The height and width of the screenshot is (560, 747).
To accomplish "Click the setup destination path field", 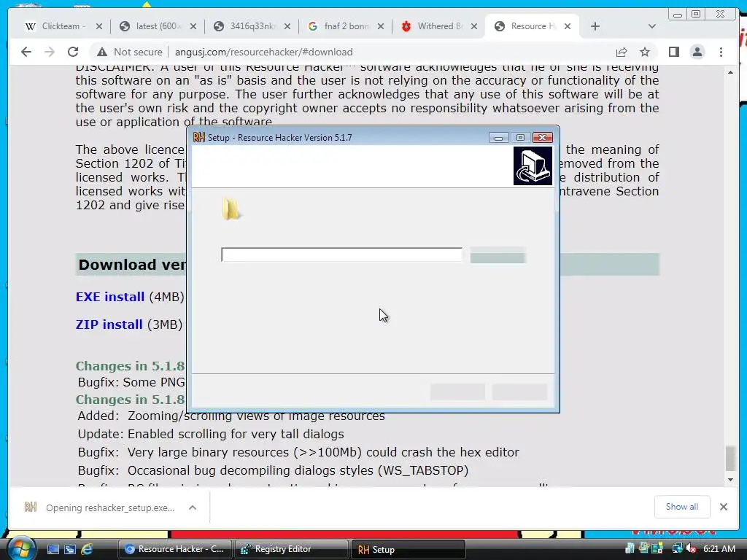I will pyautogui.click(x=341, y=254).
